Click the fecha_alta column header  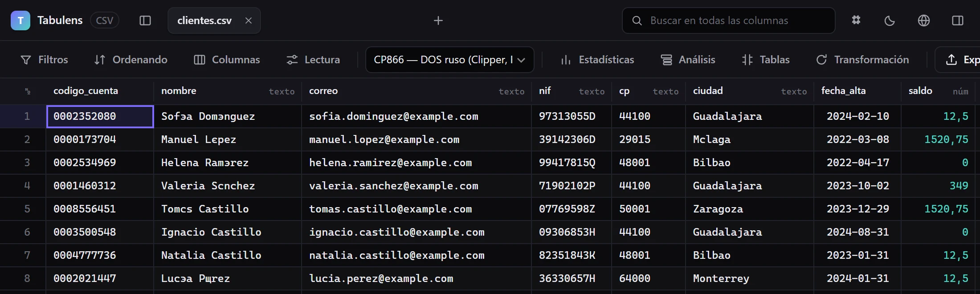(857, 91)
